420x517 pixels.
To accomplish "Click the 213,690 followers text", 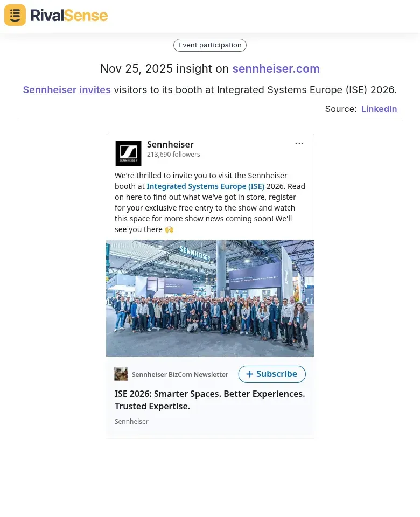I will [173, 155].
